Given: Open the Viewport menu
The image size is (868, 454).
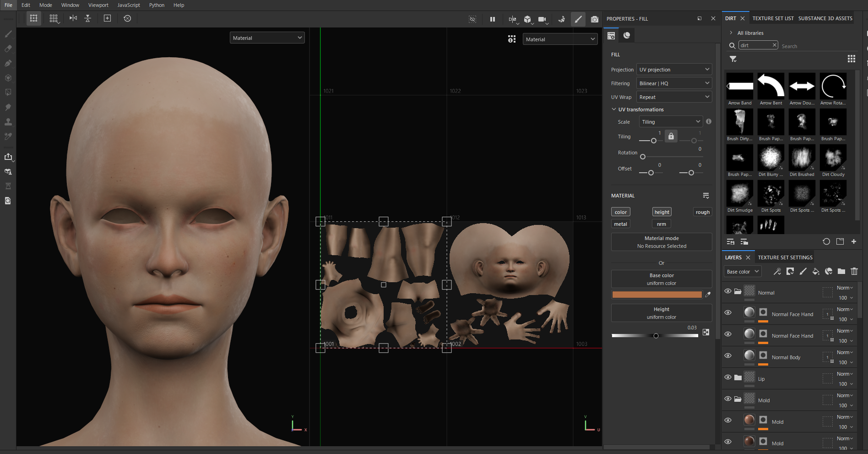Looking at the screenshot, I should pyautogui.click(x=98, y=5).
